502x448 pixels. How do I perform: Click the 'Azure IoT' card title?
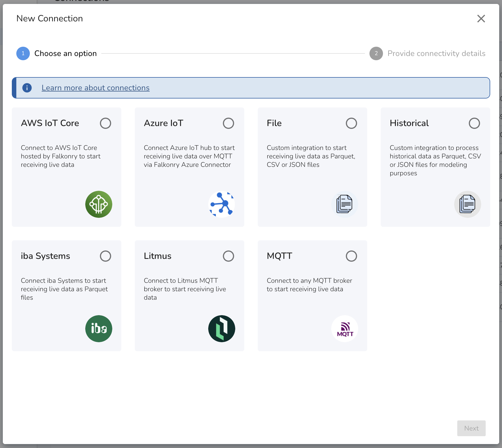pos(163,123)
